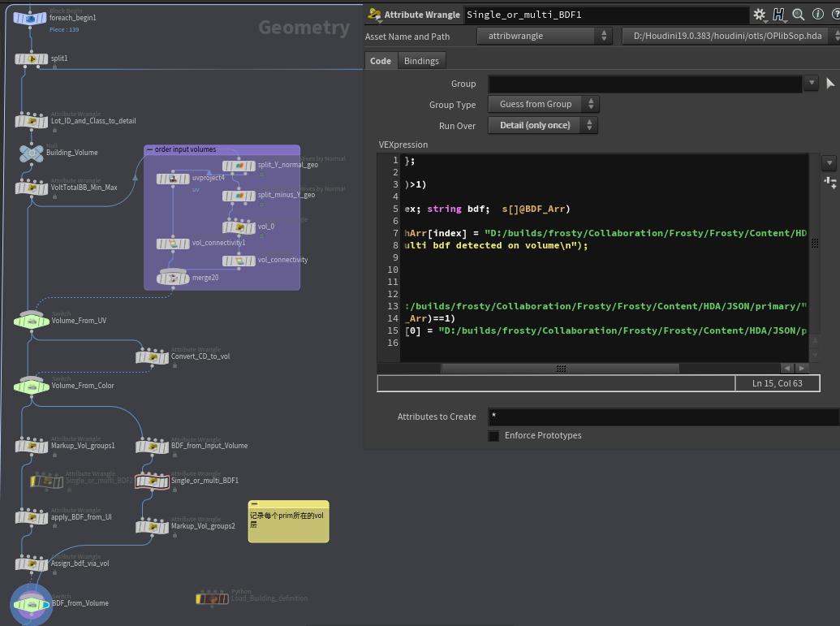Expand the Group field dropdown arrow

click(810, 84)
